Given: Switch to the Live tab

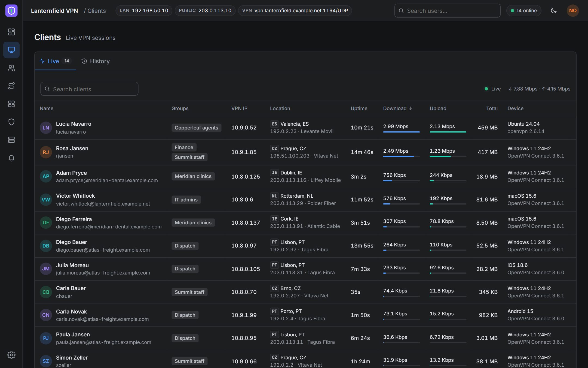Looking at the screenshot, I should click(55, 61).
